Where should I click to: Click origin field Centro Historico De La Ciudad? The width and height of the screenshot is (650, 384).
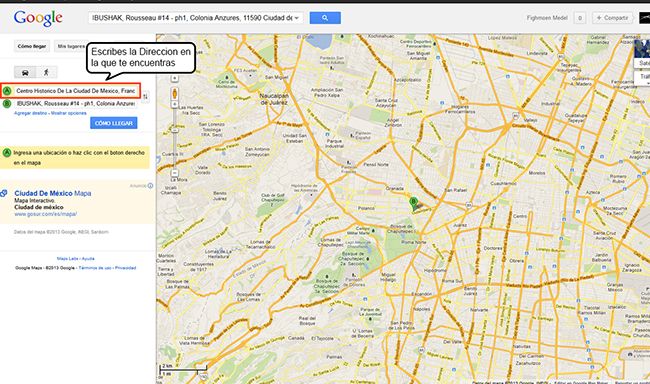click(76, 91)
